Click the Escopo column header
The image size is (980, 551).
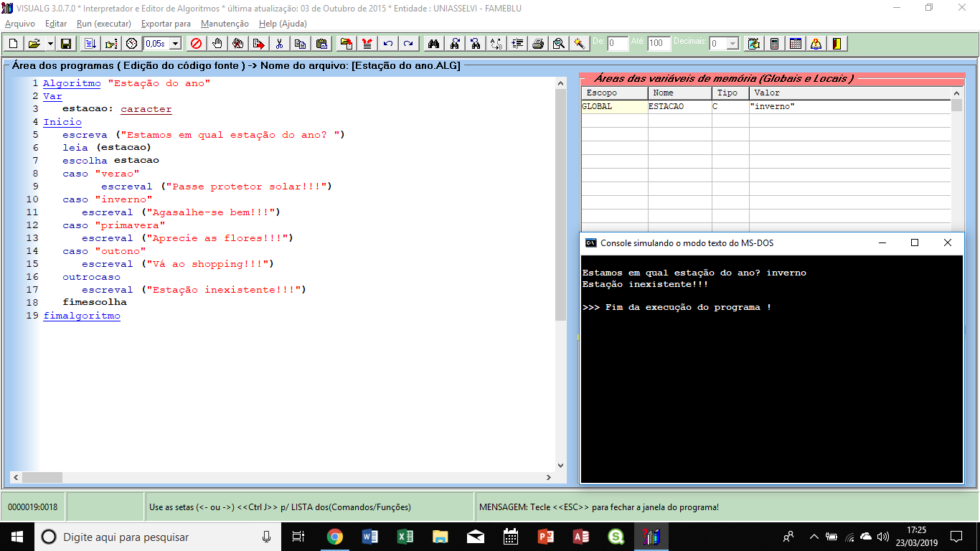614,93
